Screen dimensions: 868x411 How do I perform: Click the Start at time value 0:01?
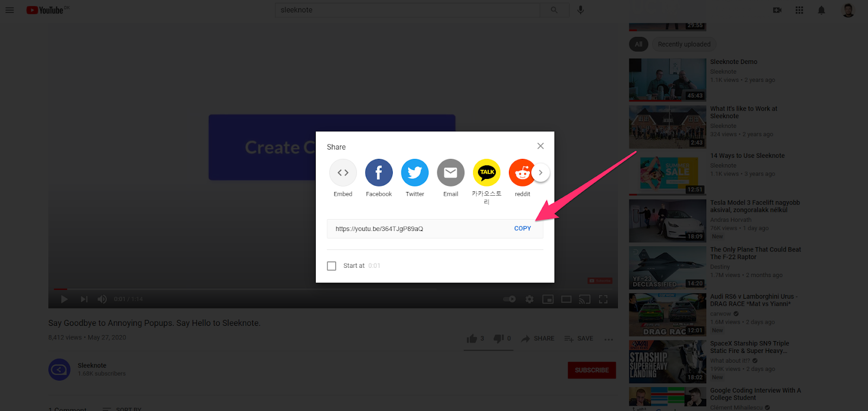[x=374, y=266]
